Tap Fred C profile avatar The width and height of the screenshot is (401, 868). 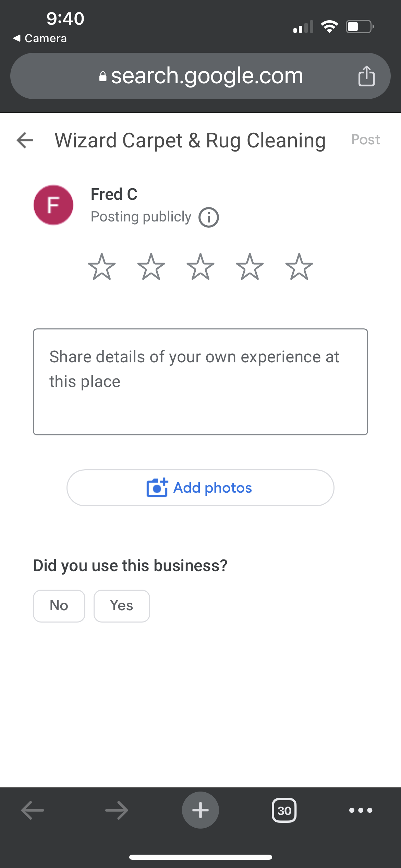pos(53,205)
